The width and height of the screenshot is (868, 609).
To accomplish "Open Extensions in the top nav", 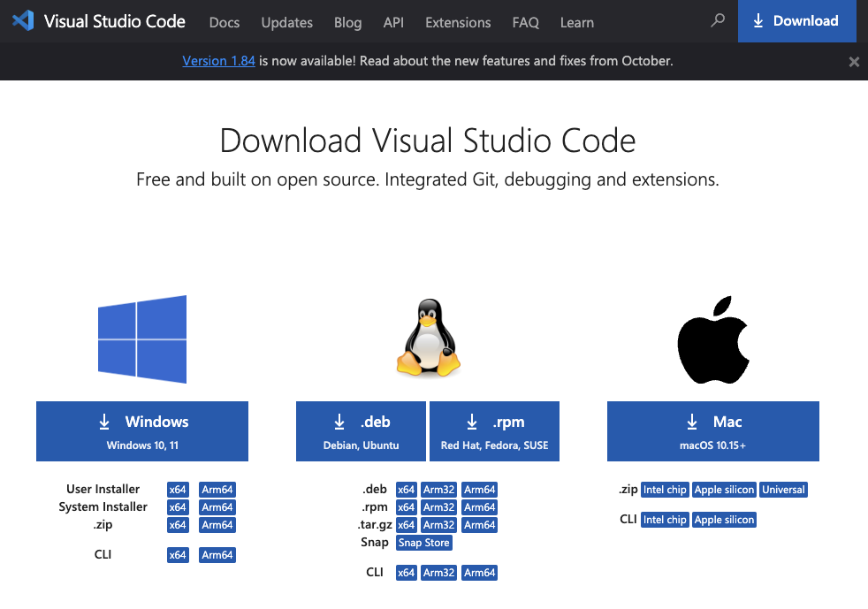I will 458,23.
